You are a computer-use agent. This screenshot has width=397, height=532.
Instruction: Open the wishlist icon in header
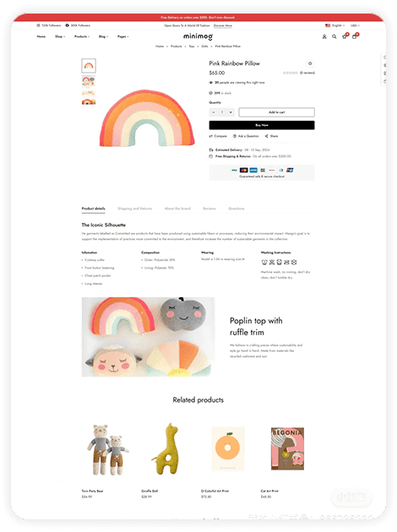tap(345, 36)
